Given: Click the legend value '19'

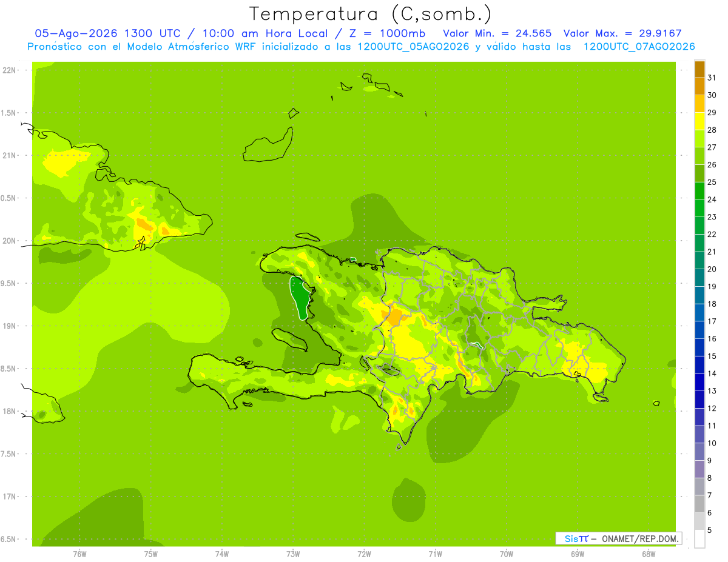Looking at the screenshot, I should point(712,287).
